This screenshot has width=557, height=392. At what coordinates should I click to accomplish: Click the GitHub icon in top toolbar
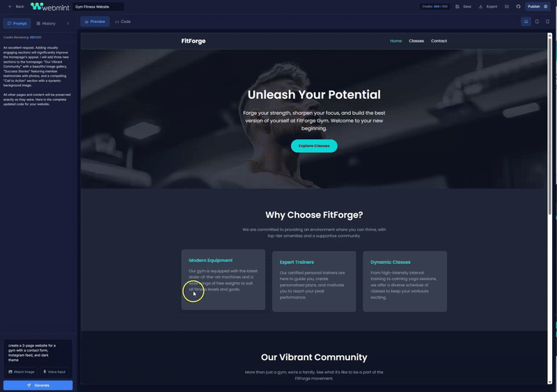coord(518,6)
